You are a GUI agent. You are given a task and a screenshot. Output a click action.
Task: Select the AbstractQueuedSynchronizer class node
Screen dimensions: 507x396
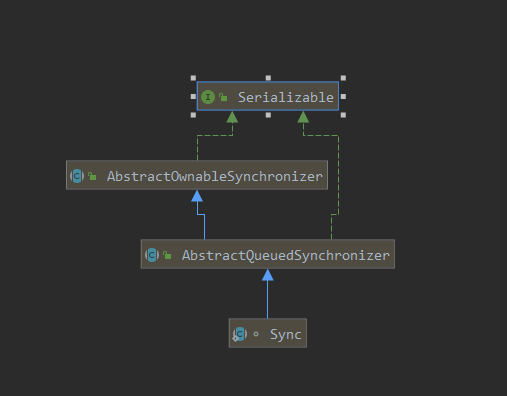pos(268,254)
